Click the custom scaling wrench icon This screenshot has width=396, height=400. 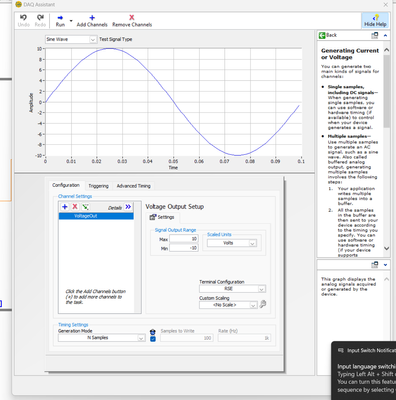click(263, 304)
